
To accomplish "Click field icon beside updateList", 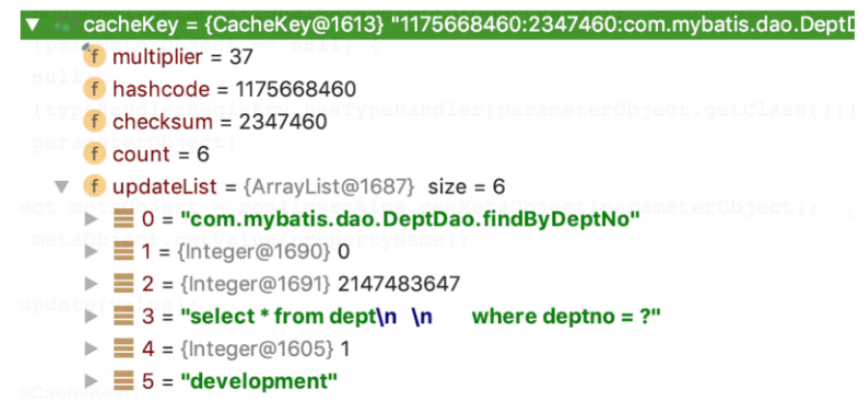I will pyautogui.click(x=94, y=186).
